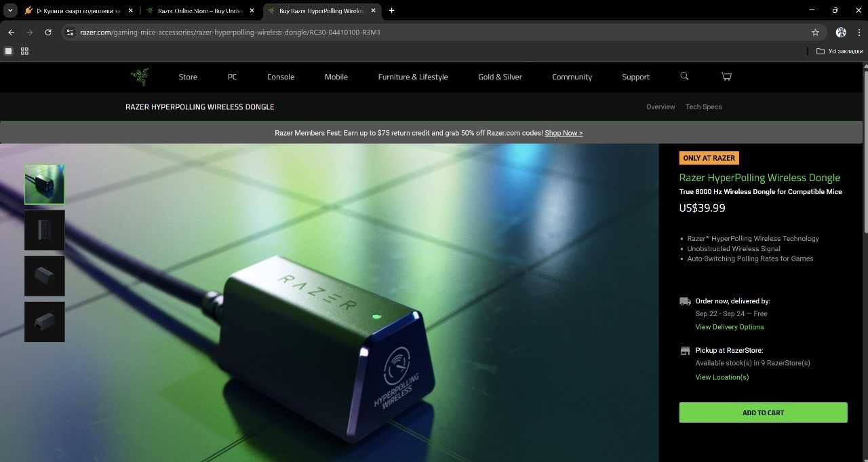Viewport: 868px width, 462px height.
Task: Select the third product thumbnail image
Action: click(x=45, y=275)
